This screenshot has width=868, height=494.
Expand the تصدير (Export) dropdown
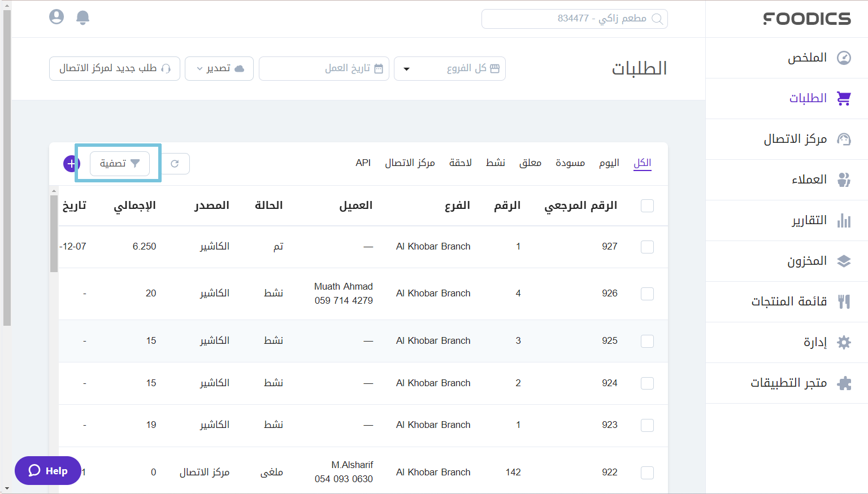tap(219, 68)
